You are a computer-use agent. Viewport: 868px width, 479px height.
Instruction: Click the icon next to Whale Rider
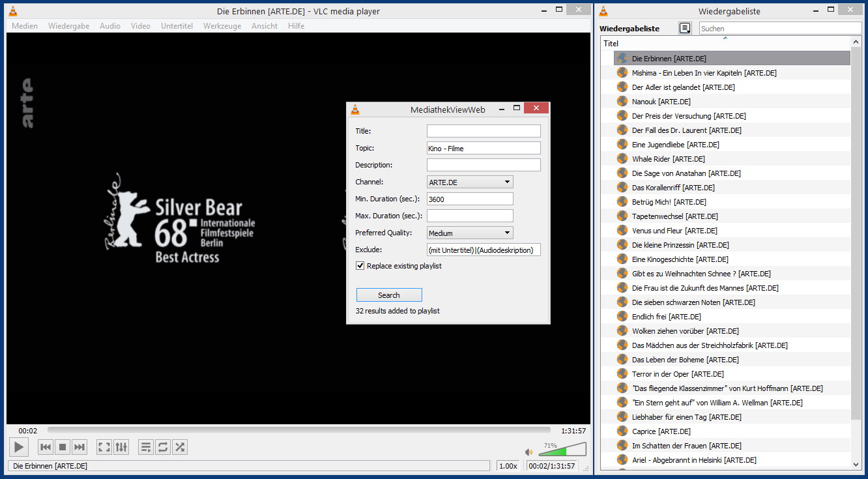(622, 158)
